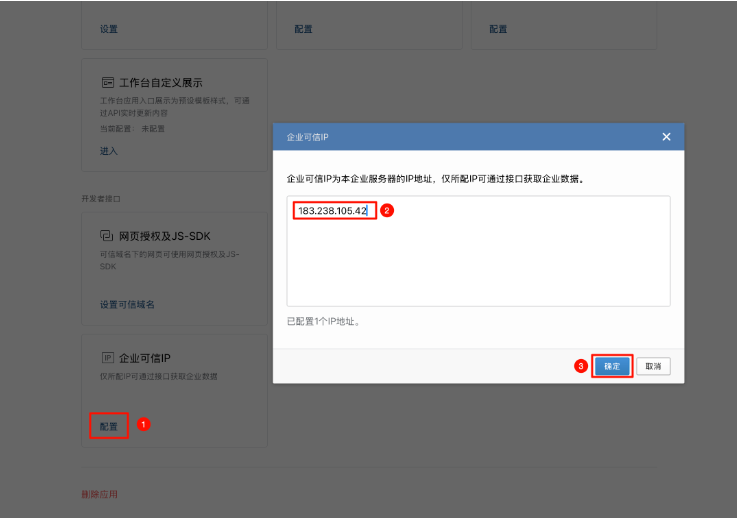Screen dimensions: 737x518
Task: Click 配置 in the top-middle card
Action: pos(303,30)
